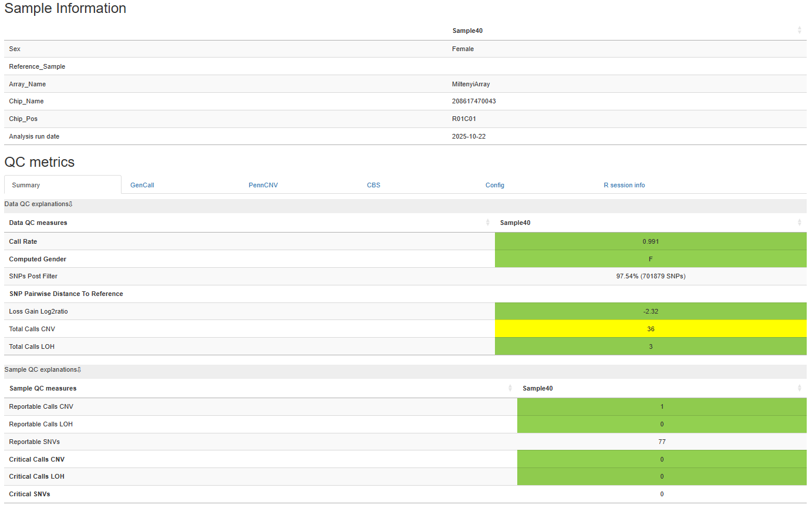
Task: Click sort arrows beside Sample QC measures header
Action: (510, 388)
